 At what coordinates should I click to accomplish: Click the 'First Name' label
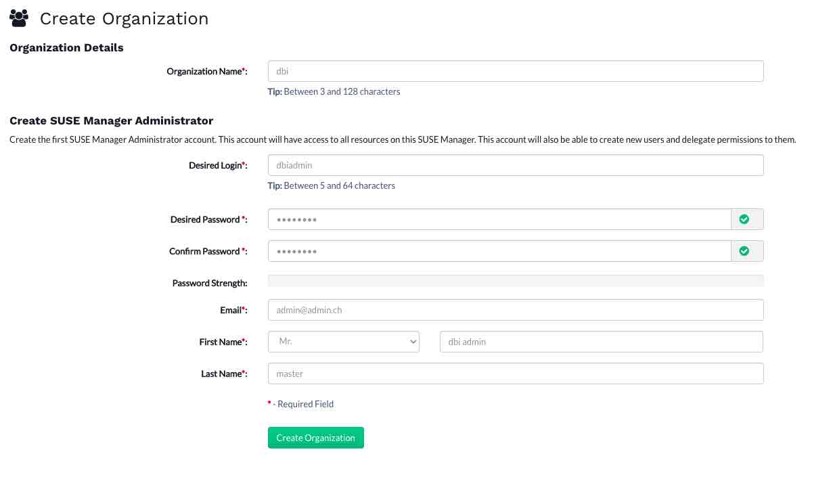click(223, 342)
